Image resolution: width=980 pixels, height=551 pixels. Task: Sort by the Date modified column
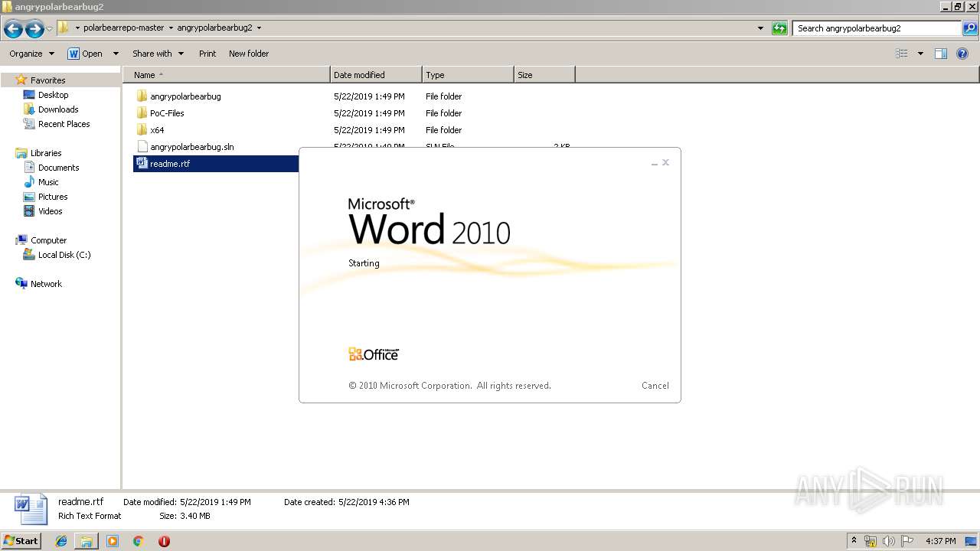point(376,75)
